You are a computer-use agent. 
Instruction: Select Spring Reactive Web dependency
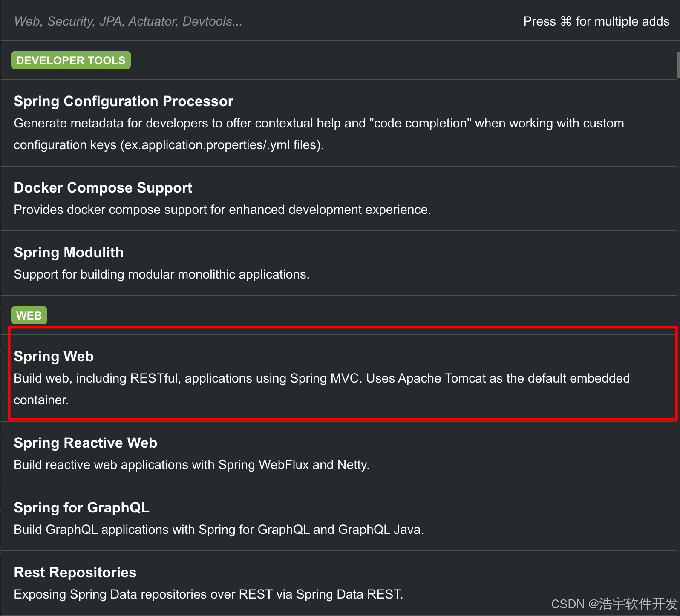click(339, 454)
